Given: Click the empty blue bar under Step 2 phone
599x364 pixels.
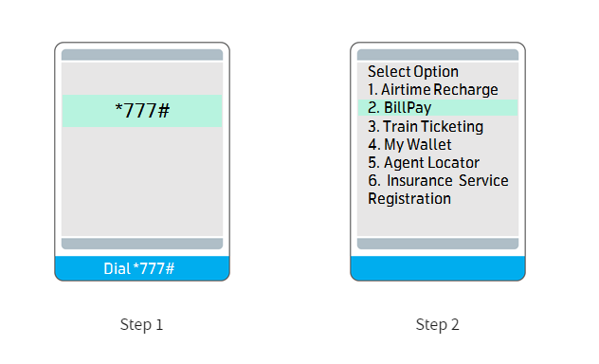Looking at the screenshot, I should point(438,268).
